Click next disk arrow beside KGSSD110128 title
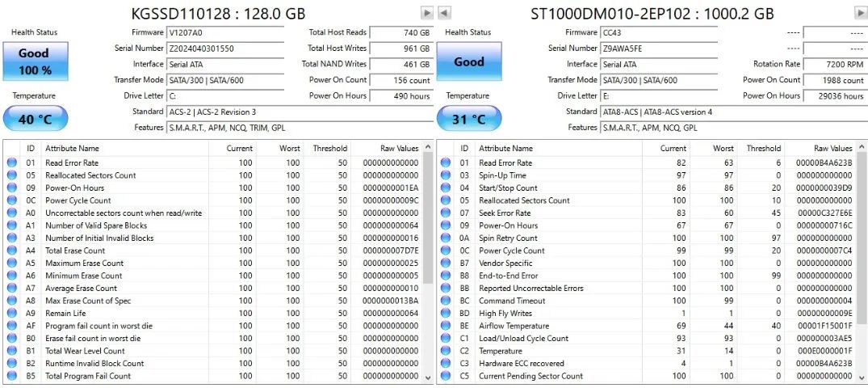The image size is (868, 388). tap(427, 13)
